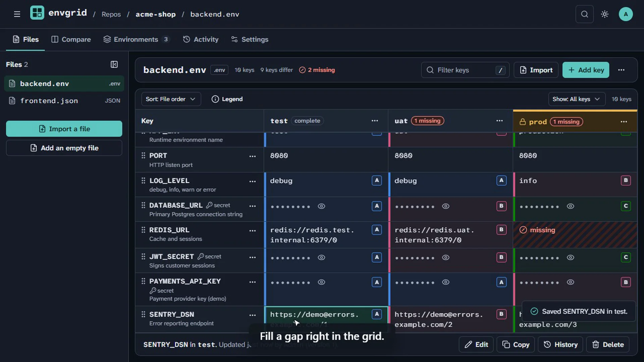Click Edit button in footer
The width and height of the screenshot is (644, 362).
476,345
